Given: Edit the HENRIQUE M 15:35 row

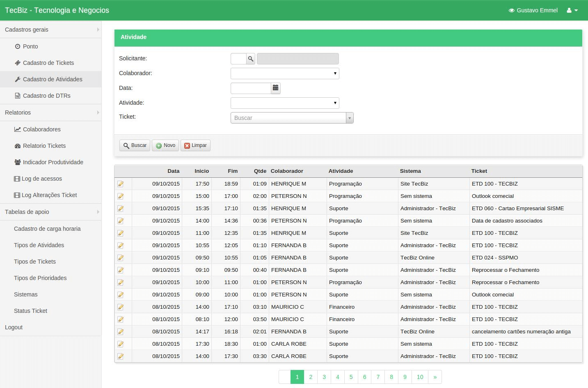Looking at the screenshot, I should (121, 209).
